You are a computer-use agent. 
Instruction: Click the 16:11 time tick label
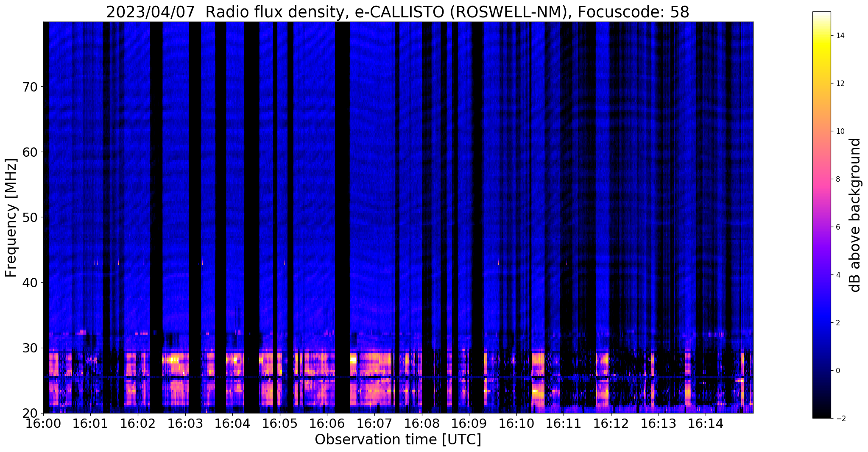(564, 424)
